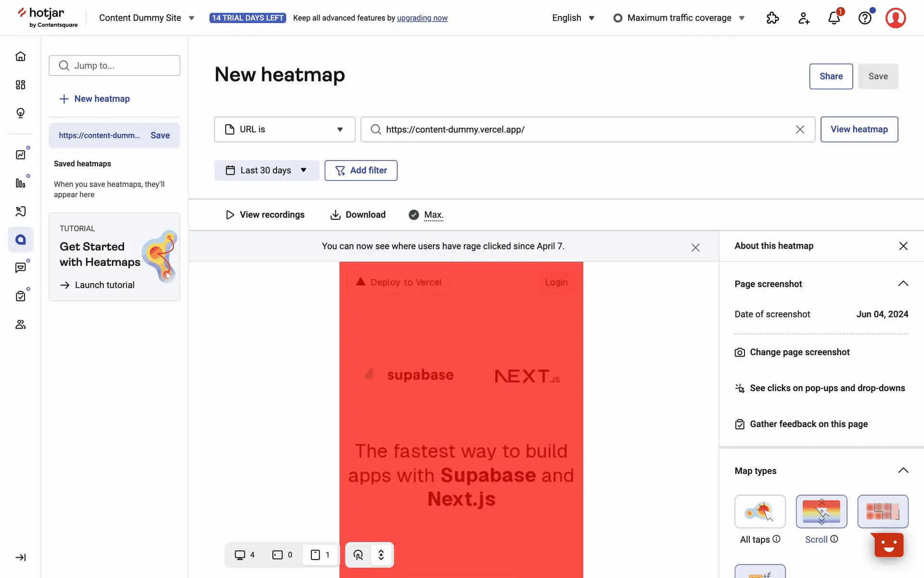Click the invite team member icon
The height and width of the screenshot is (578, 924).
point(804,18)
